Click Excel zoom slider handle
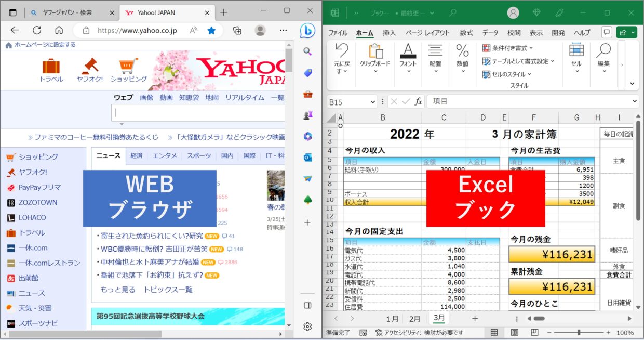Image resolution: width=644 pixels, height=340 pixels. [579, 333]
